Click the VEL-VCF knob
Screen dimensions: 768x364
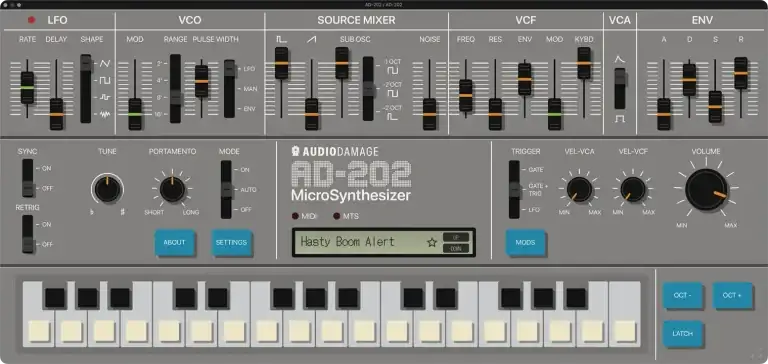[x=633, y=189]
